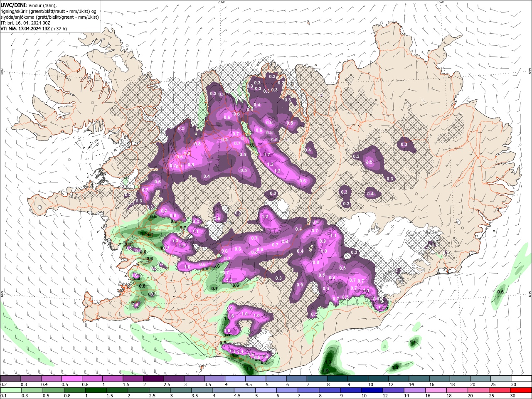
Task: Pick the white 30 mm snow legend swatch
Action: pos(521,379)
